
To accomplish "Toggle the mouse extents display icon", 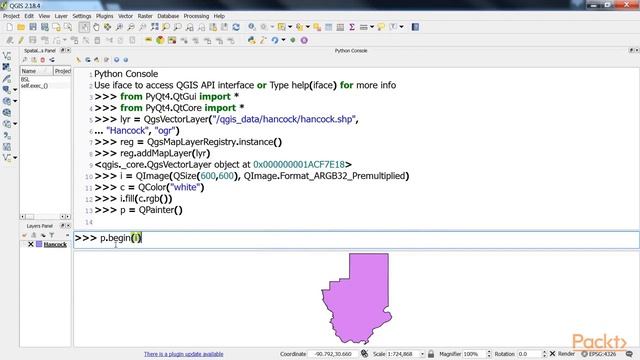I will (x=364, y=354).
